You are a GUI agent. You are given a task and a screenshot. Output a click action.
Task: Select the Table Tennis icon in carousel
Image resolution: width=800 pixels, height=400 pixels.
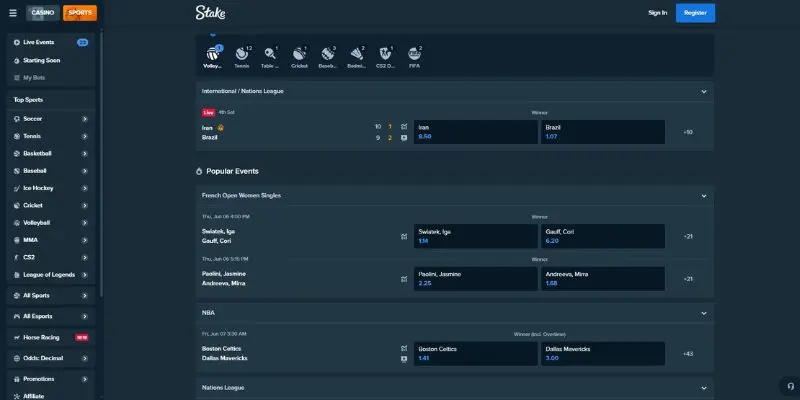270,57
